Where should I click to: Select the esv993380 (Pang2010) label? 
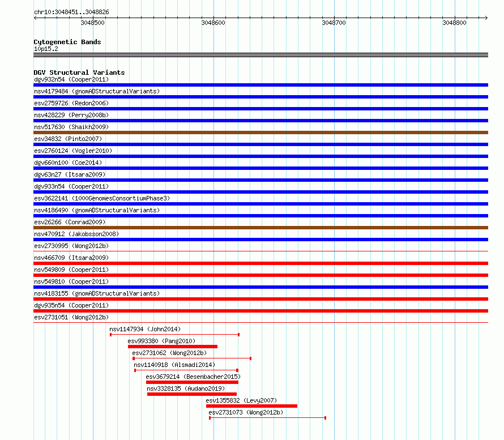coord(161,341)
